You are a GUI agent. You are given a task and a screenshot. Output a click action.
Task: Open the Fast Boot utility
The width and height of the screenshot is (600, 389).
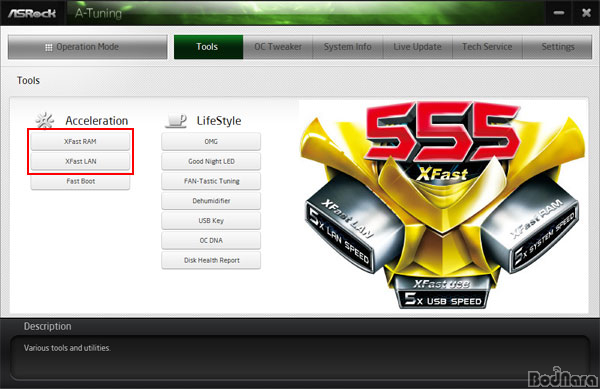[80, 181]
